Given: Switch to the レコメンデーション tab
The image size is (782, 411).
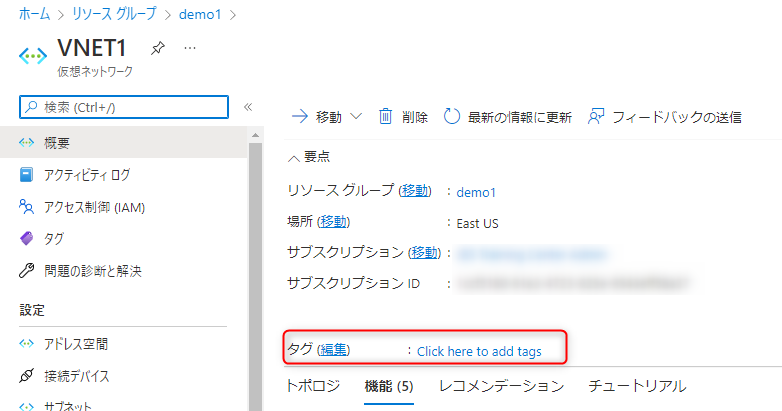Looking at the screenshot, I should (501, 386).
